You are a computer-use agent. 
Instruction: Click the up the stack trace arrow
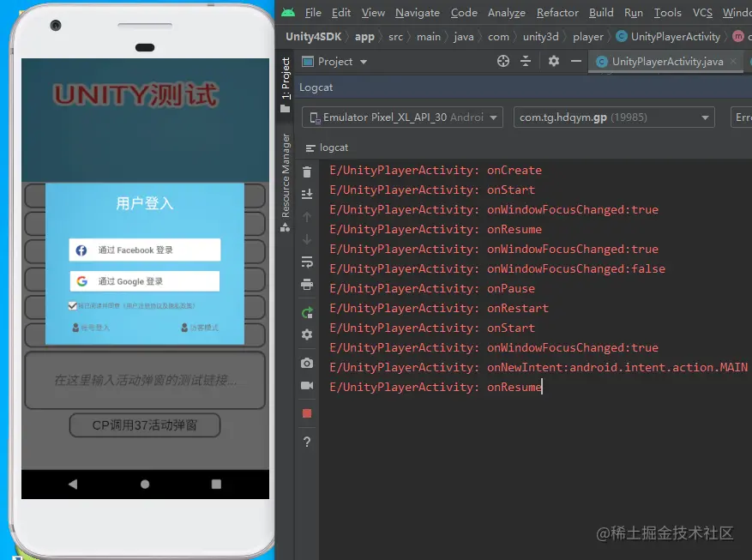pyautogui.click(x=307, y=217)
